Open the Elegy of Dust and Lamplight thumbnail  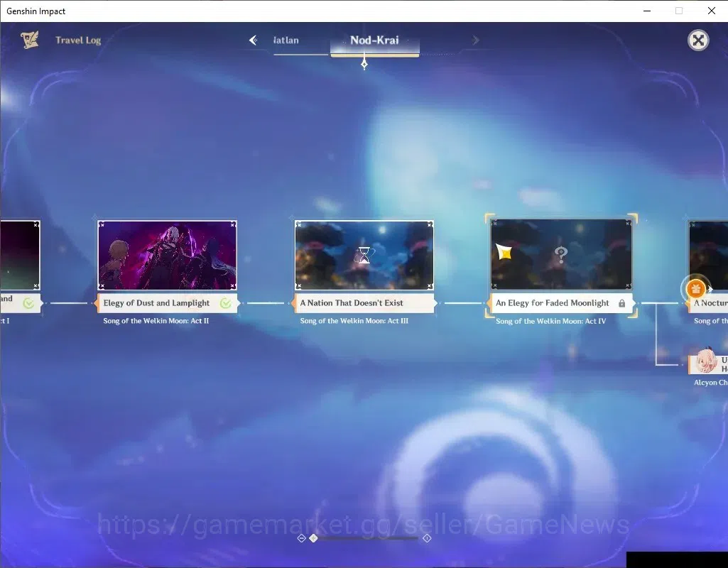(167, 255)
